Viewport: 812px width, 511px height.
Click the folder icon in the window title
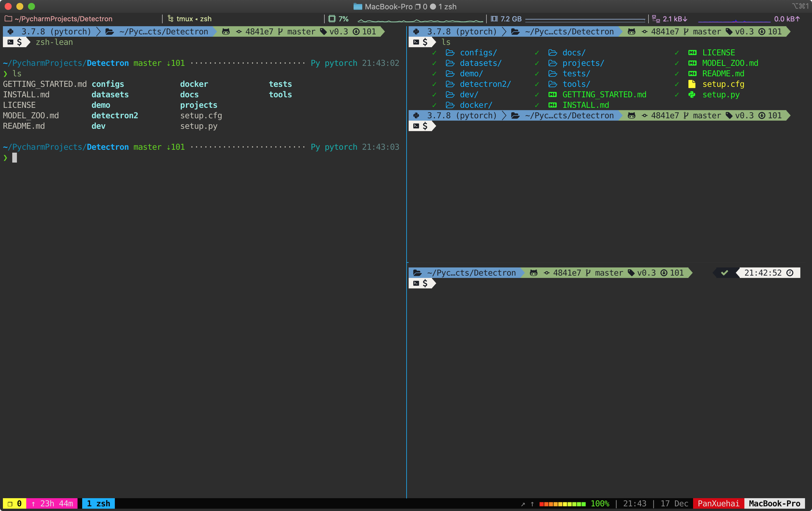coord(357,6)
